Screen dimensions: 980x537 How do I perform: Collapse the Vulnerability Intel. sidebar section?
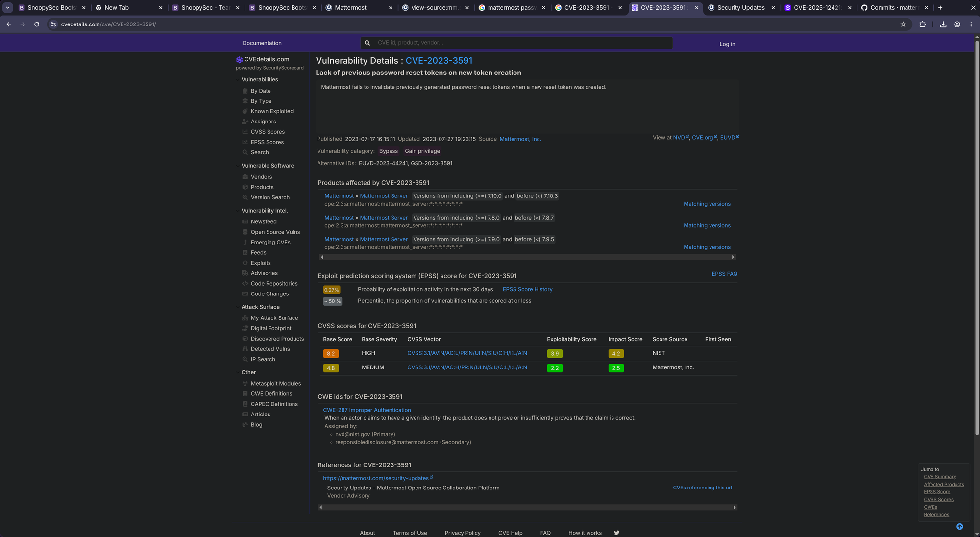pyautogui.click(x=238, y=211)
